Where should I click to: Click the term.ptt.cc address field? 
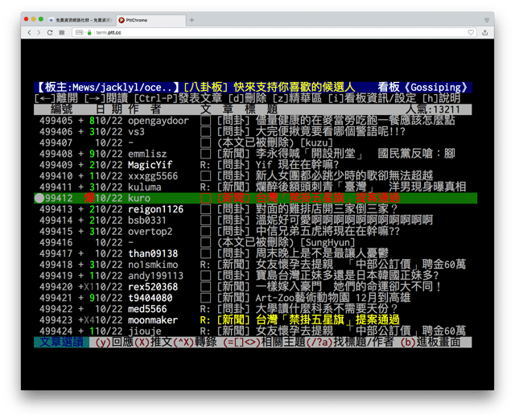coord(241,33)
